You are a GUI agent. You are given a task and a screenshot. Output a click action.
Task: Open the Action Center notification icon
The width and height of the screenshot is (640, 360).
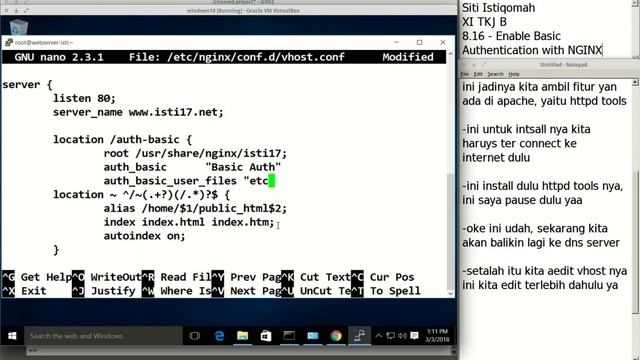click(x=414, y=336)
